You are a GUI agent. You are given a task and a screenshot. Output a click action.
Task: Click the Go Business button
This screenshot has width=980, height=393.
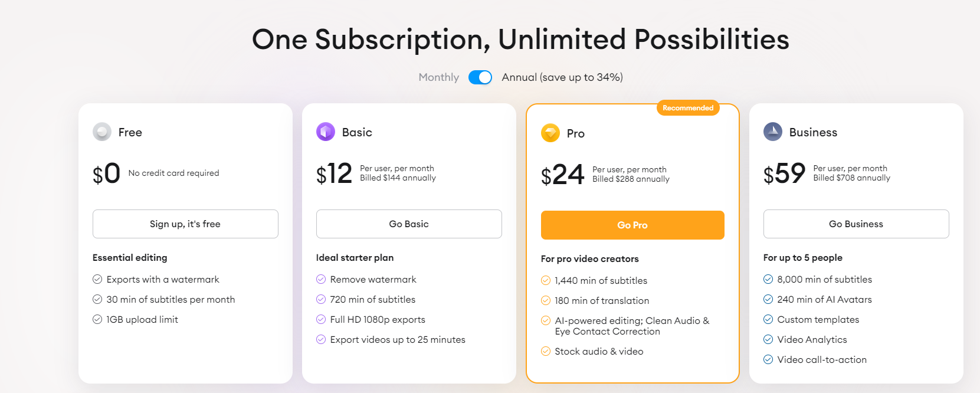[856, 224]
